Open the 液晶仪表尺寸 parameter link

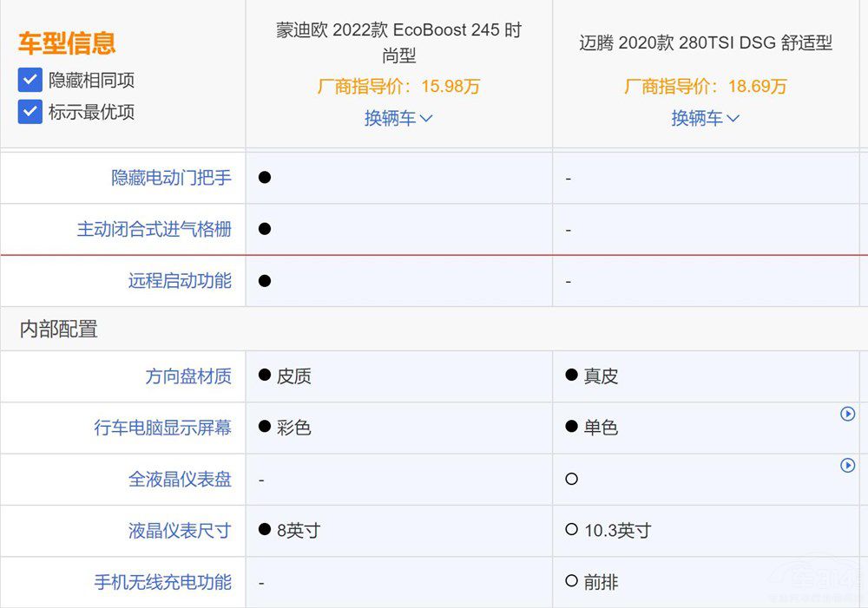(x=180, y=530)
